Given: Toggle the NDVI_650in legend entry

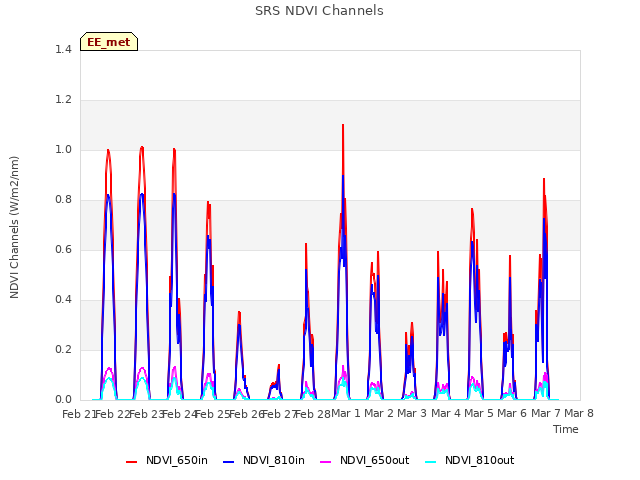Looking at the screenshot, I should click(x=167, y=460).
